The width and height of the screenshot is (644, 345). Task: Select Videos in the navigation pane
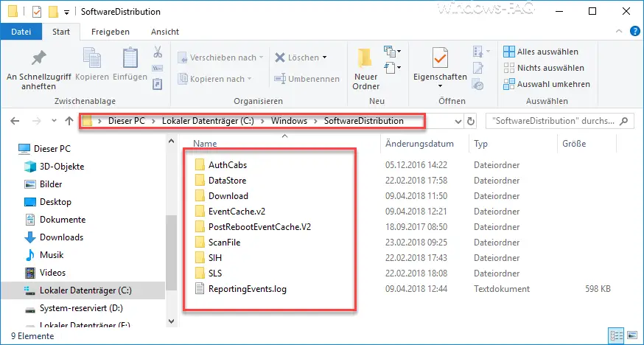[x=52, y=273]
